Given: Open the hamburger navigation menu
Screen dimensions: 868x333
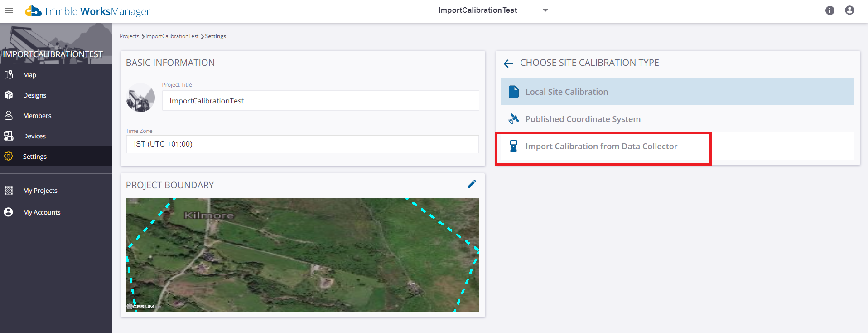Looking at the screenshot, I should pyautogui.click(x=9, y=10).
